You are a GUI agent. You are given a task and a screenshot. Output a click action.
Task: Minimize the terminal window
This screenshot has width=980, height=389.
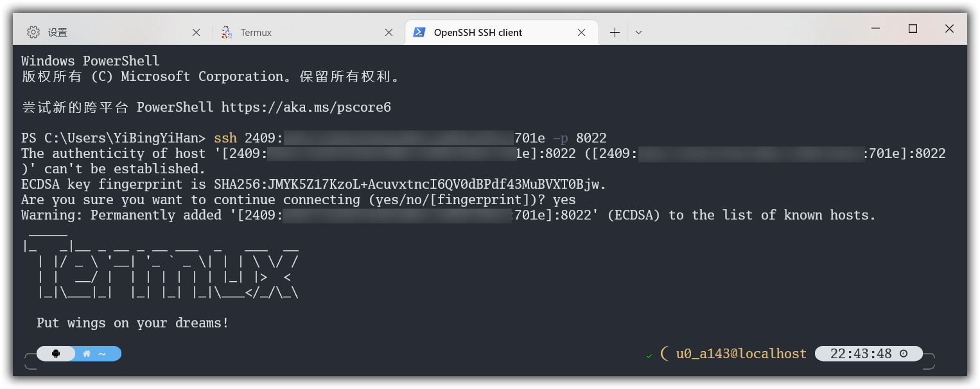875,29
